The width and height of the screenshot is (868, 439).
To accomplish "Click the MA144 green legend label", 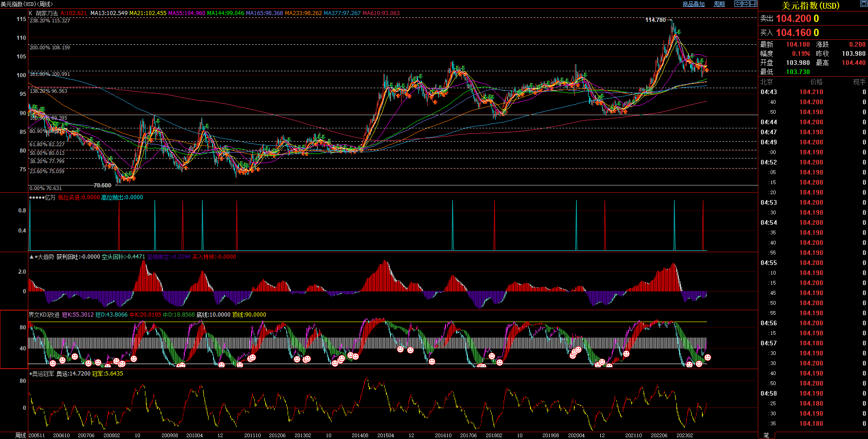I will (225, 13).
